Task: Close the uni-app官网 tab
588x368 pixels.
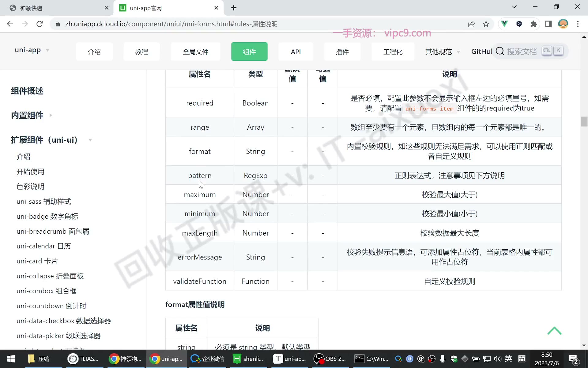Action: pos(217,8)
